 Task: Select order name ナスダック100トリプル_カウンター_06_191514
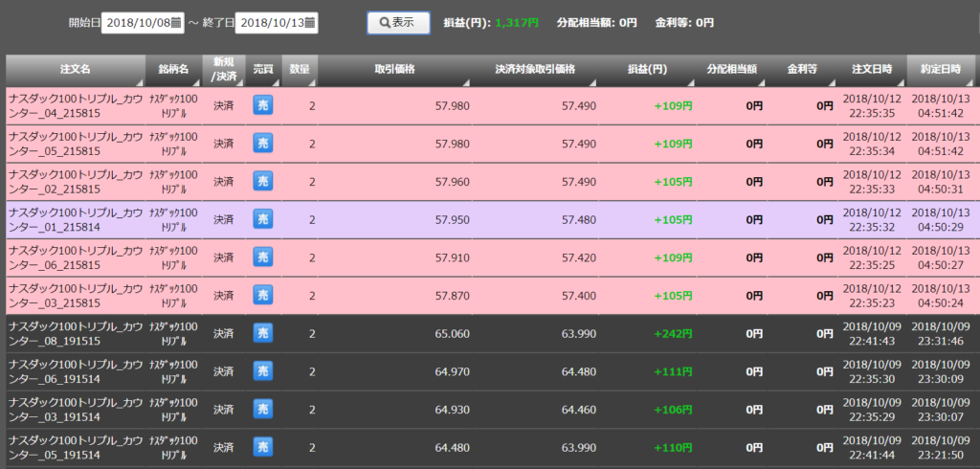76,371
